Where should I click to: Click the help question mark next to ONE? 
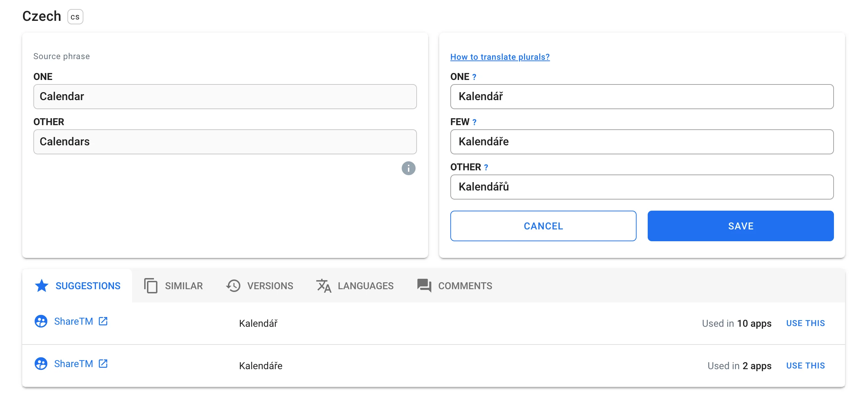(x=474, y=77)
